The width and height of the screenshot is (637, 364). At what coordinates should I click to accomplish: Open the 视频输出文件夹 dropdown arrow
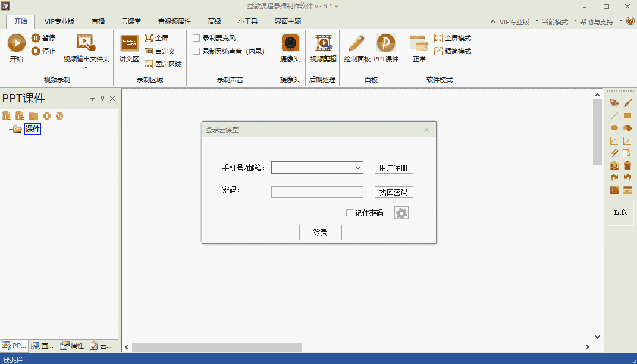point(86,68)
